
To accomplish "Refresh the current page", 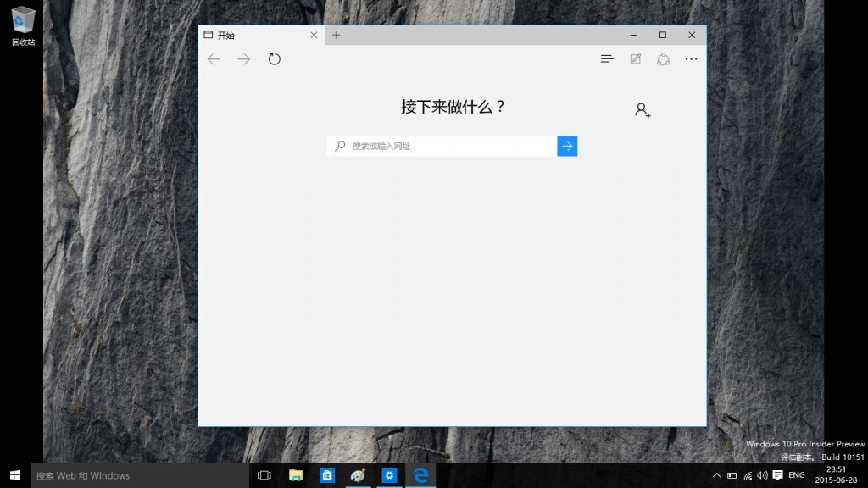I will 274,59.
